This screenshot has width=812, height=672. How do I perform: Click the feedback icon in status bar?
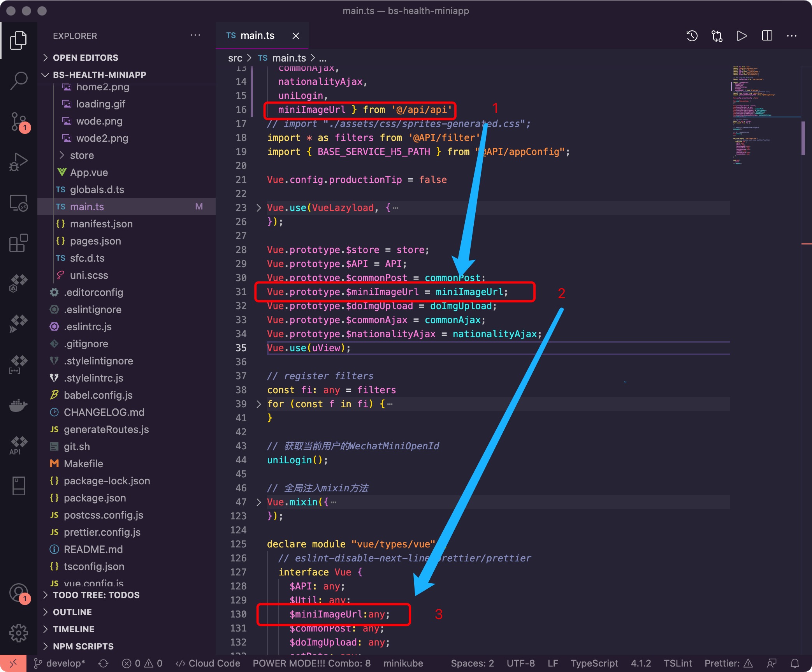pyautogui.click(x=772, y=663)
